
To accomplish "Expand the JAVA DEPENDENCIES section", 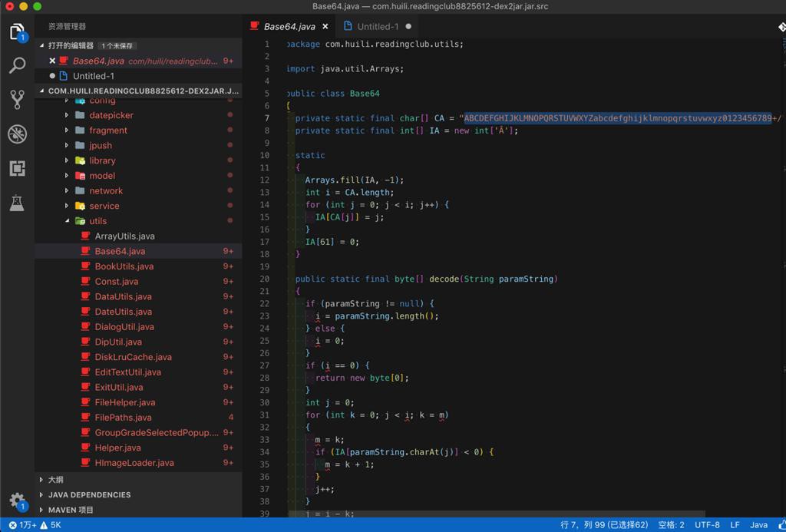I will (89, 495).
